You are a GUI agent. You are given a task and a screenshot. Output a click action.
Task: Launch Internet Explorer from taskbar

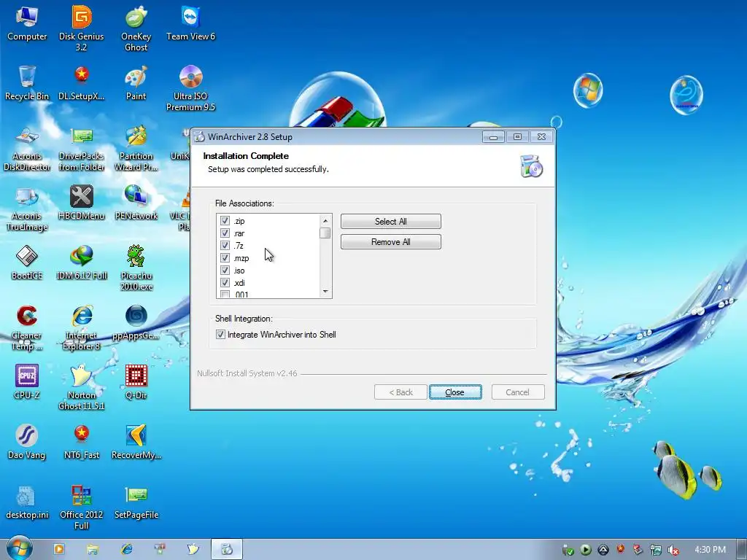126,549
